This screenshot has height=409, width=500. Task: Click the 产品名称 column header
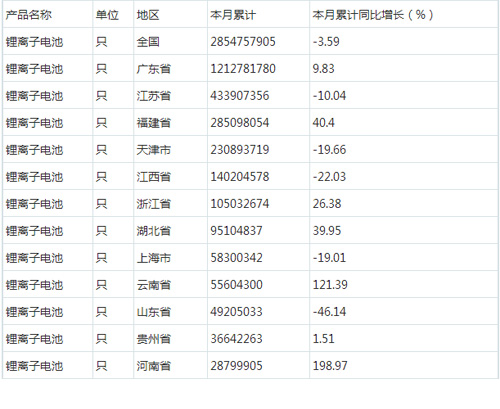29,15
